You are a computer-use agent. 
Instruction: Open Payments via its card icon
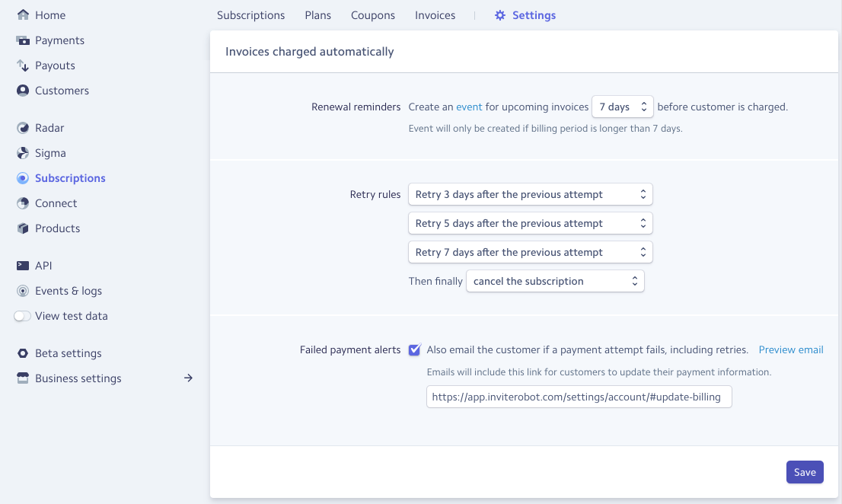pyautogui.click(x=23, y=40)
